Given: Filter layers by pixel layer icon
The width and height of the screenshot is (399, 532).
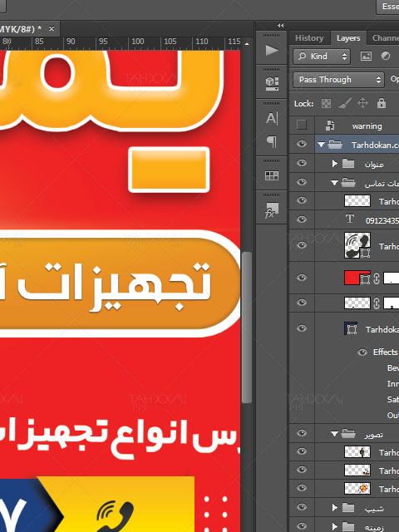Looking at the screenshot, I should point(366,56).
